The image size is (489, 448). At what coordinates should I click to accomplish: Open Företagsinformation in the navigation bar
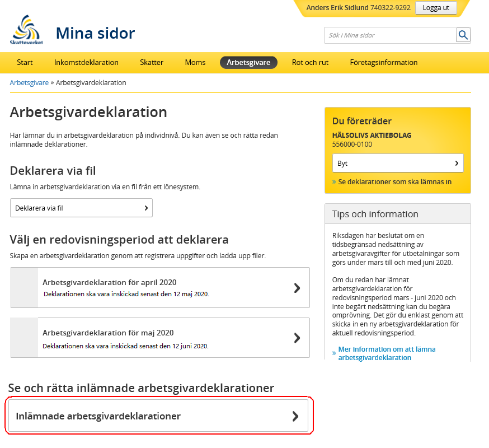coord(384,62)
